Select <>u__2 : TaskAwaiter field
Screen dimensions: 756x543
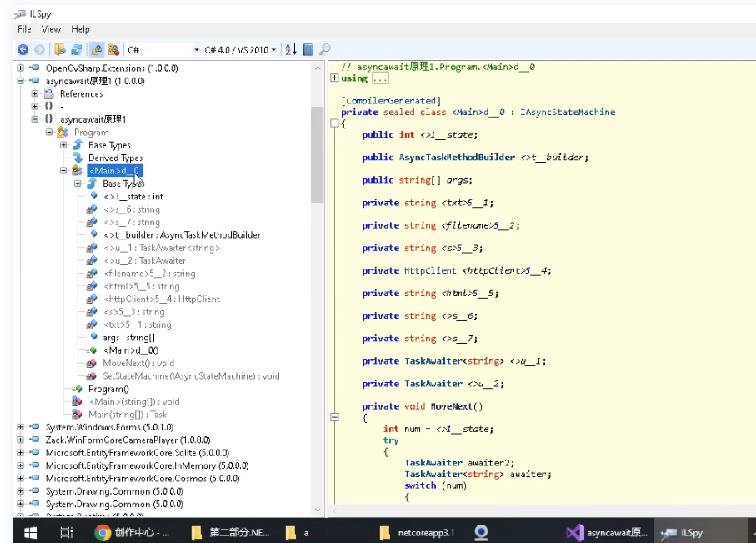[x=145, y=260]
